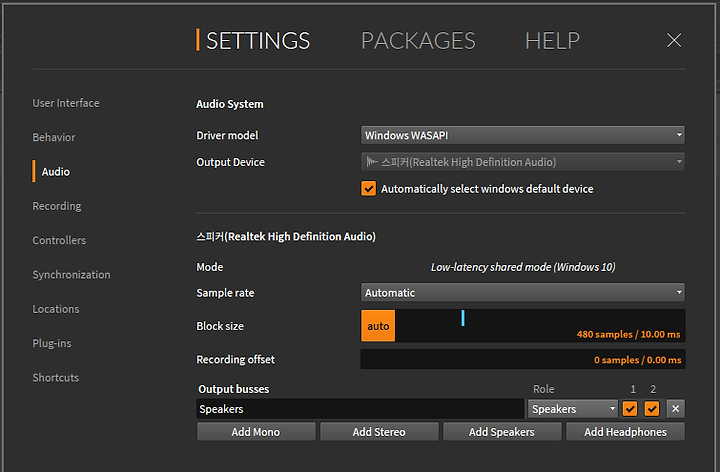Open the Controllers settings page
720x472 pixels.
click(59, 240)
